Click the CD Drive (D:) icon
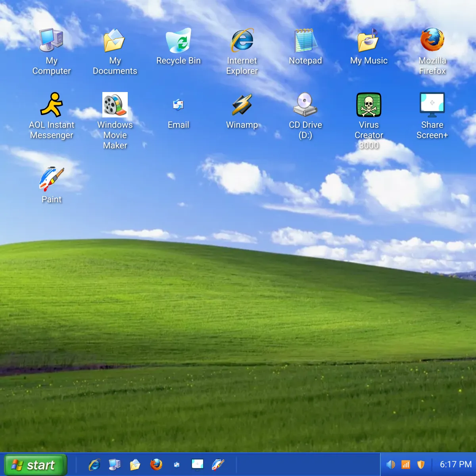This screenshot has height=476, width=476. (305, 105)
